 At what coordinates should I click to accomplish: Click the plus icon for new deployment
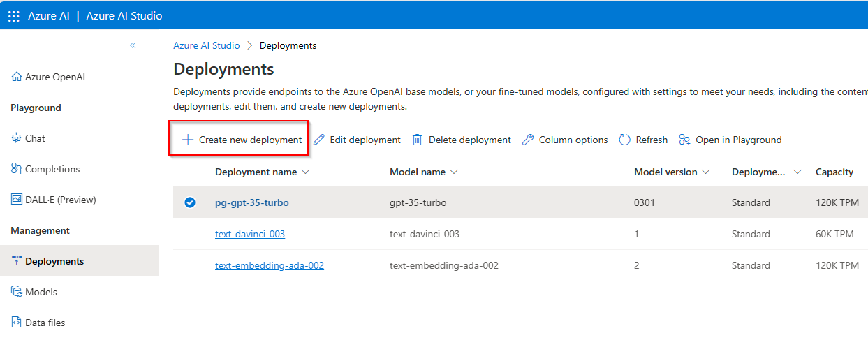point(187,140)
